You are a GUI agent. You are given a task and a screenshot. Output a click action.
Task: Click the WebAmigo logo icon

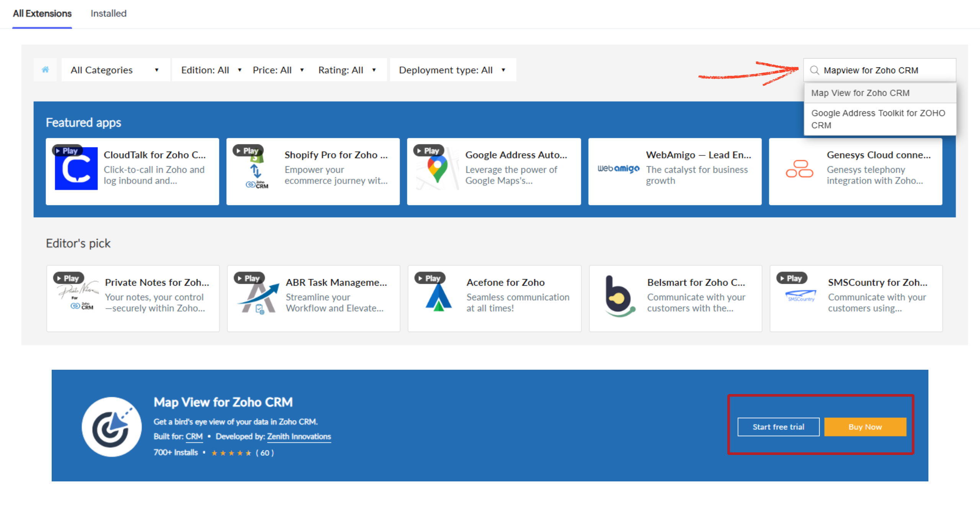tap(618, 169)
